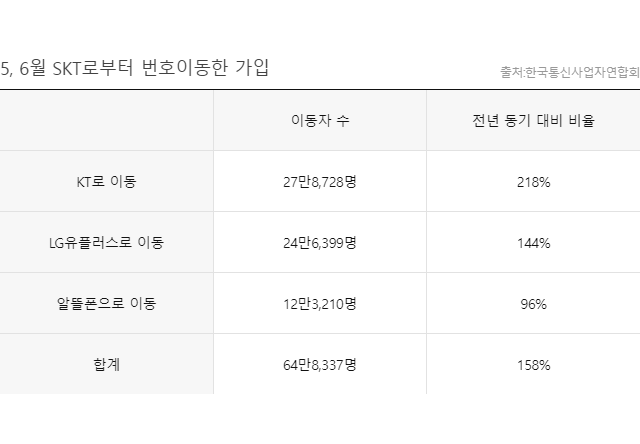Select the '전년 동기 대비 비율' column header
Screen dimensions: 640x444
(x=533, y=121)
